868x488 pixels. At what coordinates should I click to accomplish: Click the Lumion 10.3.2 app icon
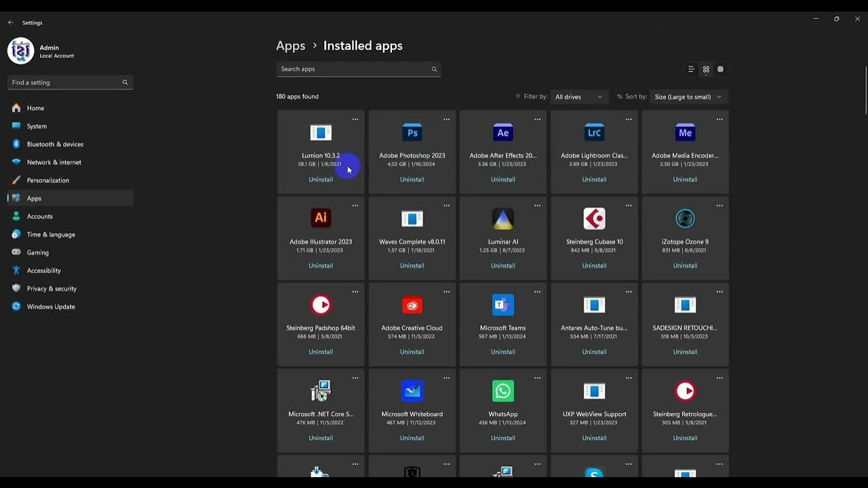[321, 133]
